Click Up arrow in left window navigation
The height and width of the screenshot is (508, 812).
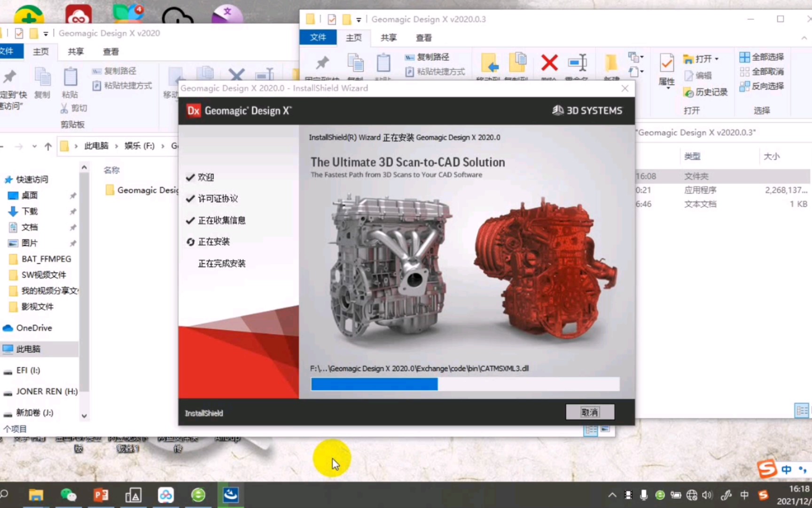pyautogui.click(x=48, y=146)
